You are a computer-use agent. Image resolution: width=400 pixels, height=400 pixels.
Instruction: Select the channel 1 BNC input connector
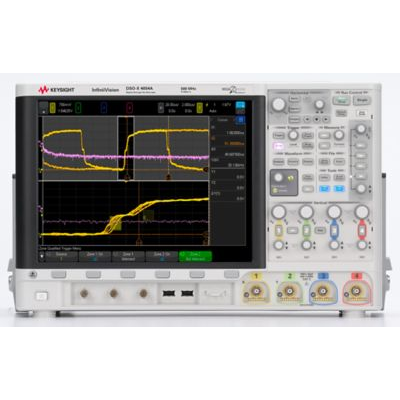pos(256,292)
